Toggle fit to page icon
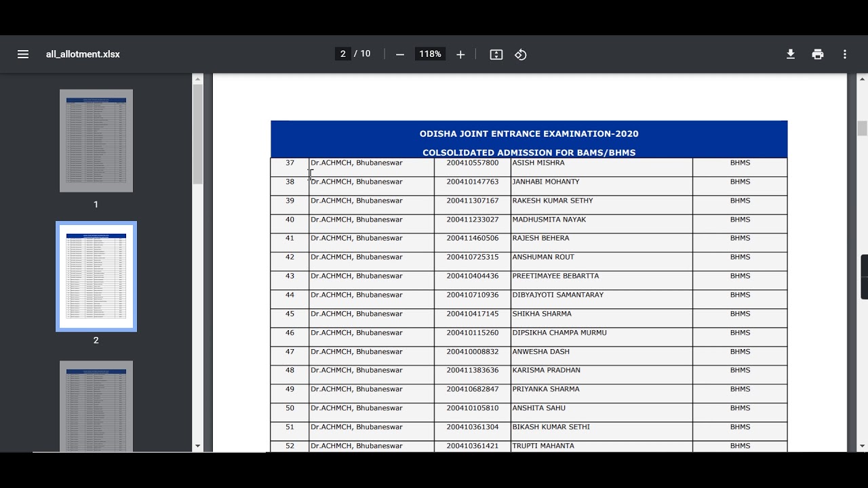Viewport: 868px width, 488px height. (496, 54)
